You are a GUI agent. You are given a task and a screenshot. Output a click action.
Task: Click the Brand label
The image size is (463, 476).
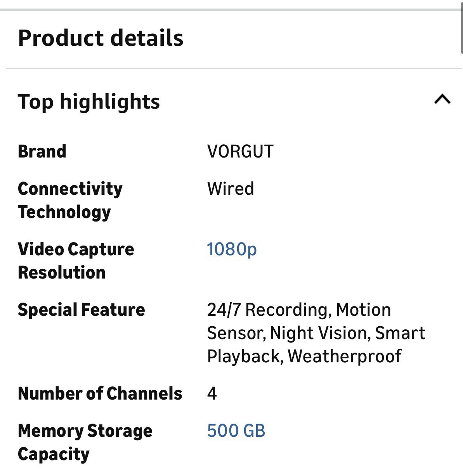point(42,151)
